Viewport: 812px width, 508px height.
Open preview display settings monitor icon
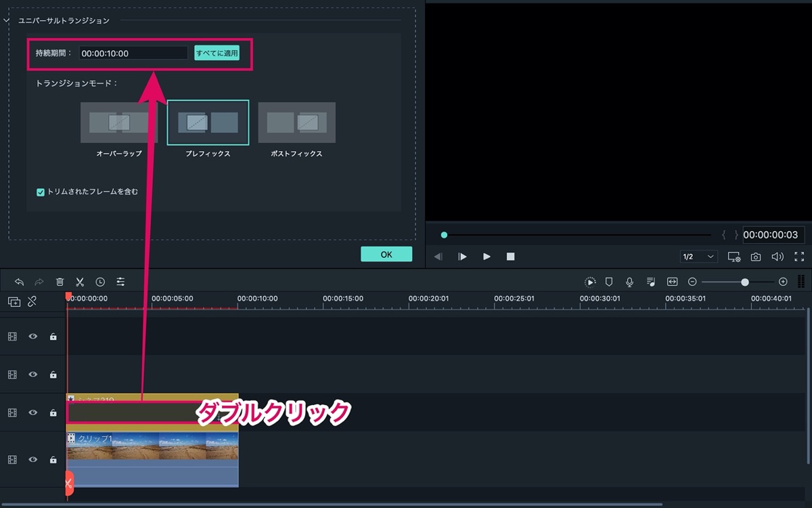coord(734,257)
